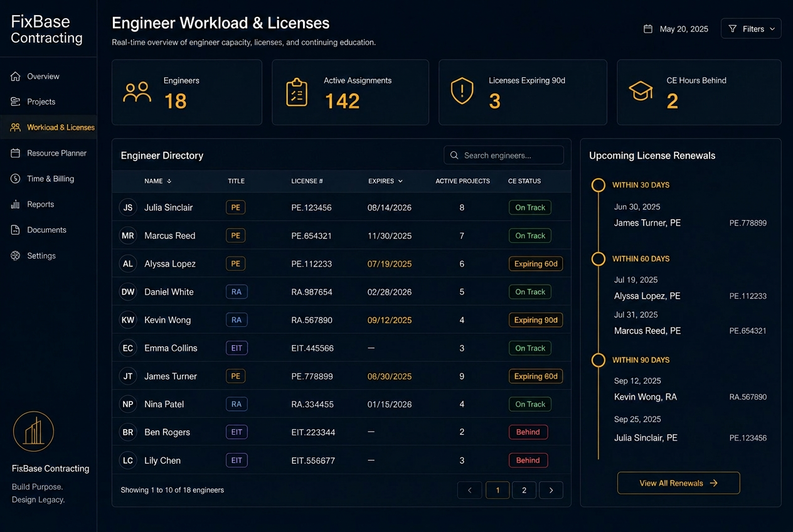Image resolution: width=793 pixels, height=532 pixels.
Task: Click the BR avatar for Ben Rogers
Action: point(128,432)
